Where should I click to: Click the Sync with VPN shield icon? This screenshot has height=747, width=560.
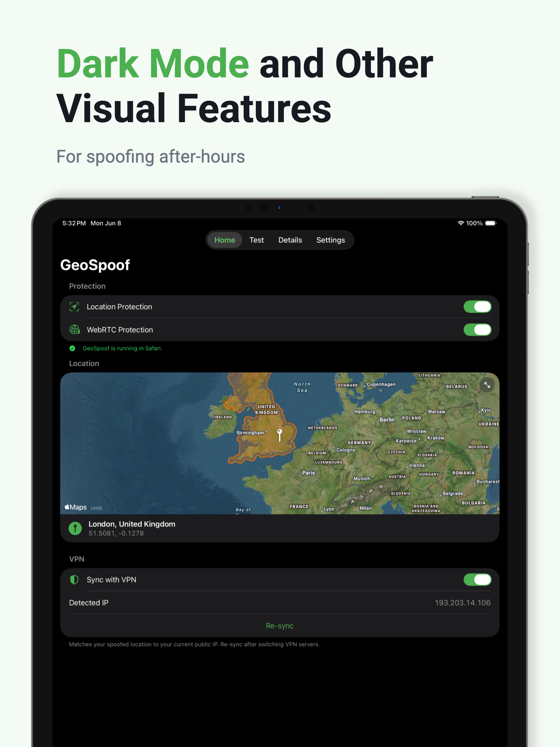tap(74, 580)
